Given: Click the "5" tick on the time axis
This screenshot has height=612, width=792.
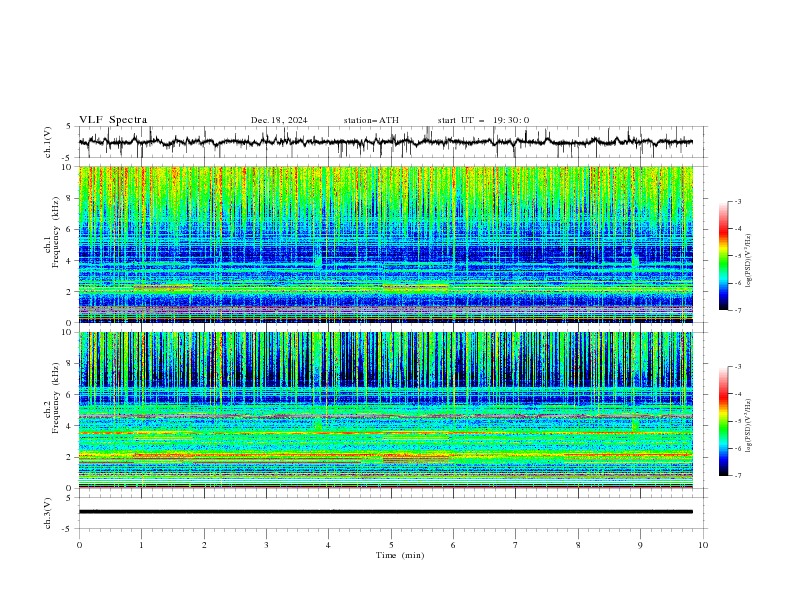Looking at the screenshot, I should [391, 545].
